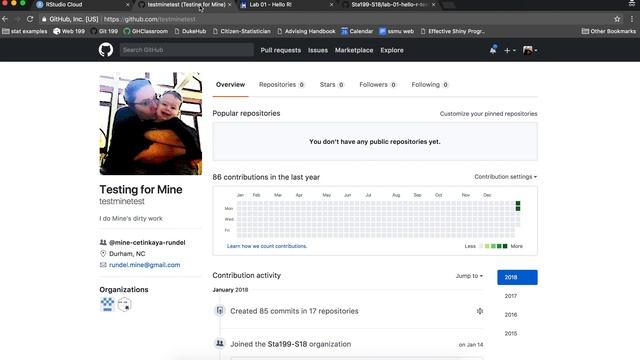640x360 pixels.
Task: Click Learn how we count contributions
Action: pos(267,246)
